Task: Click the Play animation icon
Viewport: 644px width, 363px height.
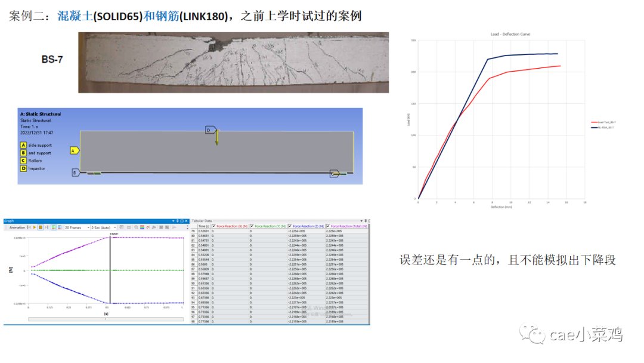Action: pyautogui.click(x=34, y=227)
